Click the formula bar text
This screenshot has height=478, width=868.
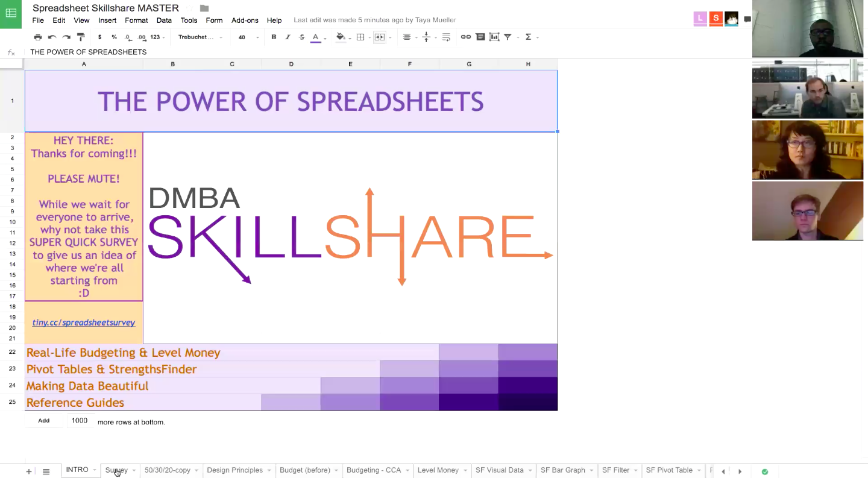[89, 52]
